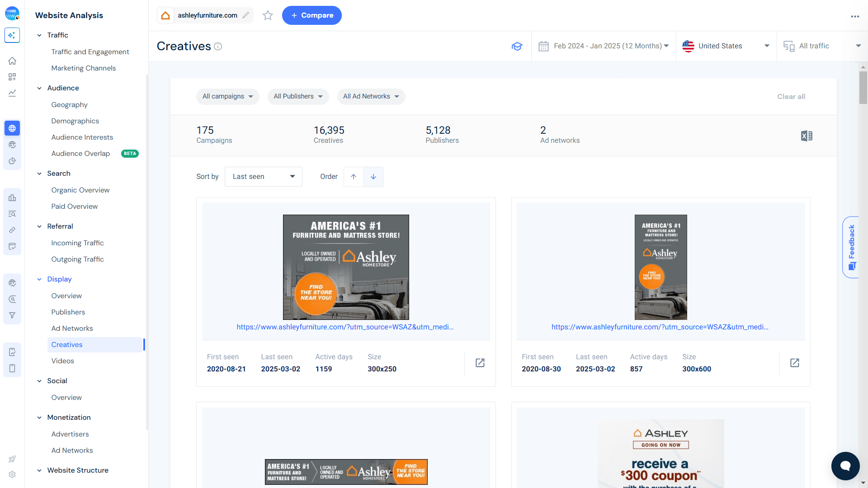The image size is (868, 488).
Task: Collapse the Monetization section
Action: (39, 418)
